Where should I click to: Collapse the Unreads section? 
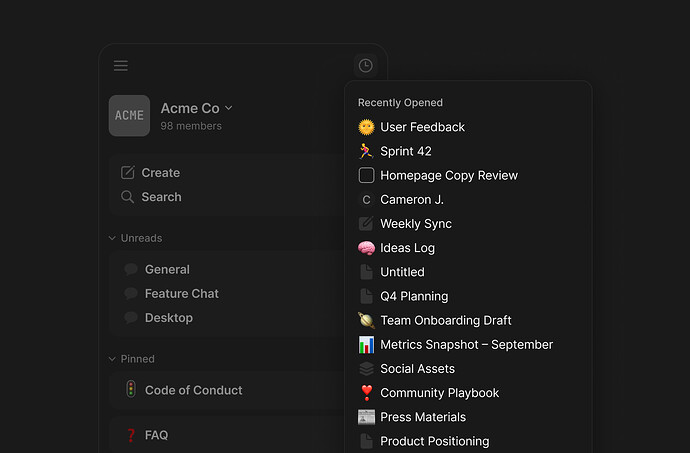[x=112, y=239]
